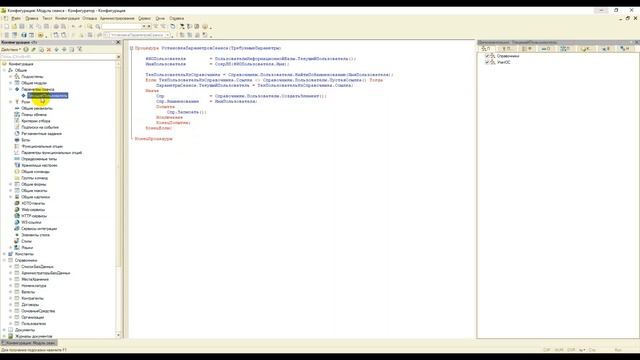640x360 pixels.
Task: Open the Текст menu
Action: pyautogui.click(x=47, y=18)
